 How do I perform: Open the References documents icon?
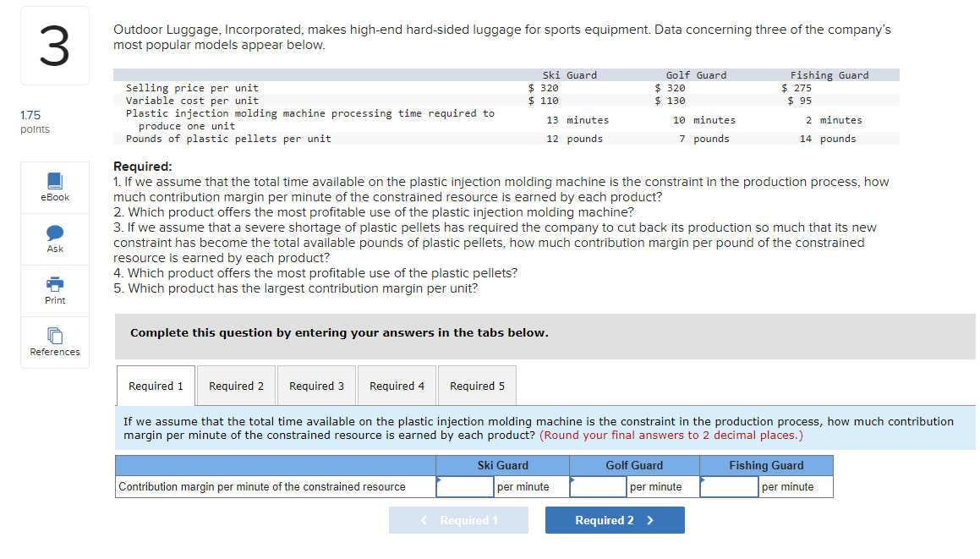(55, 336)
